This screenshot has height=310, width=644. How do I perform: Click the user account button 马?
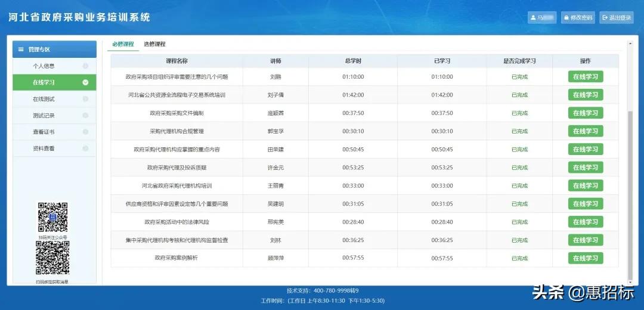pos(541,18)
